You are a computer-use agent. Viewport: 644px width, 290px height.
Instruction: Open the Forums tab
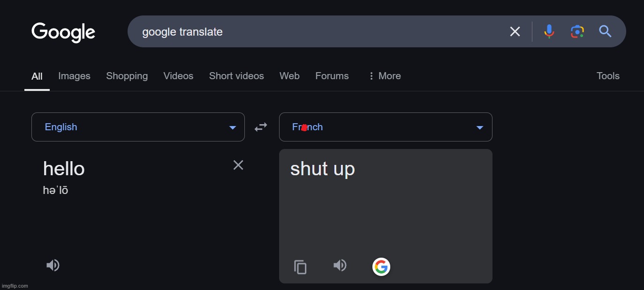click(x=332, y=76)
